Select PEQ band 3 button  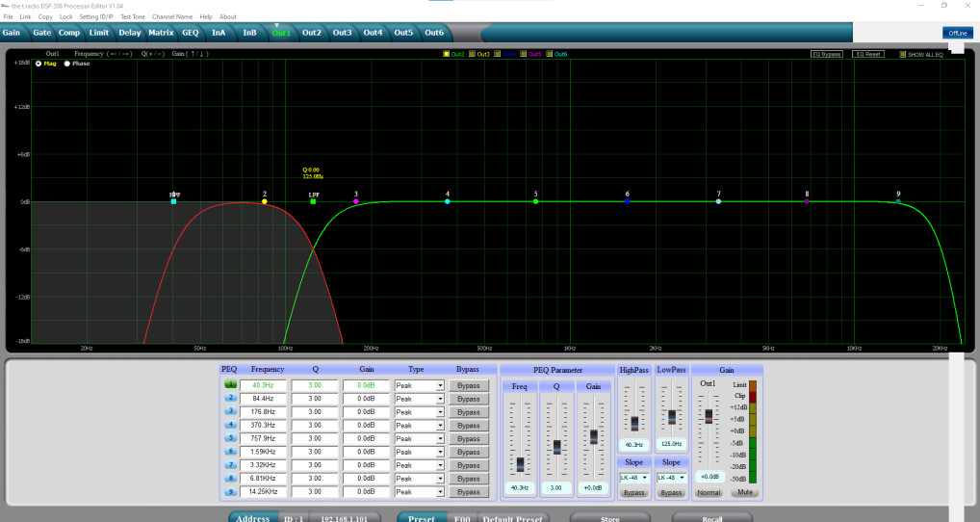230,411
